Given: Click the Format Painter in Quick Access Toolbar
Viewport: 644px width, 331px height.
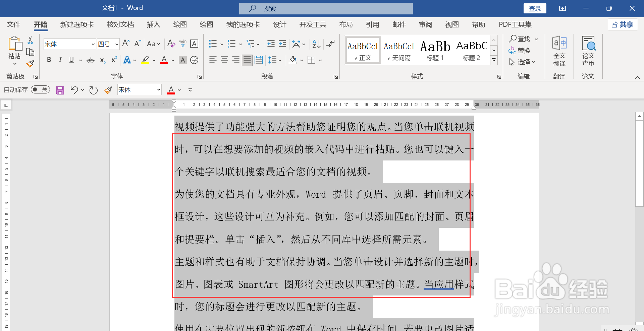Looking at the screenshot, I should tap(108, 90).
